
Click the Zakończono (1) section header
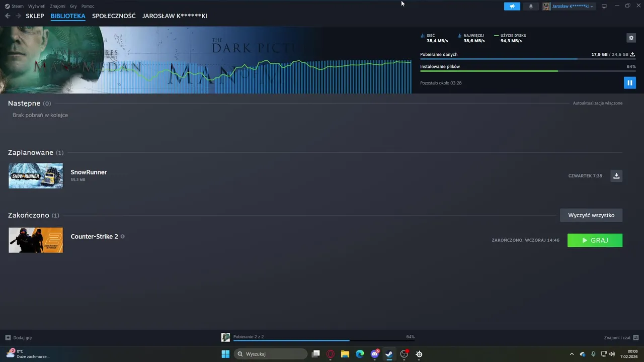point(33,215)
